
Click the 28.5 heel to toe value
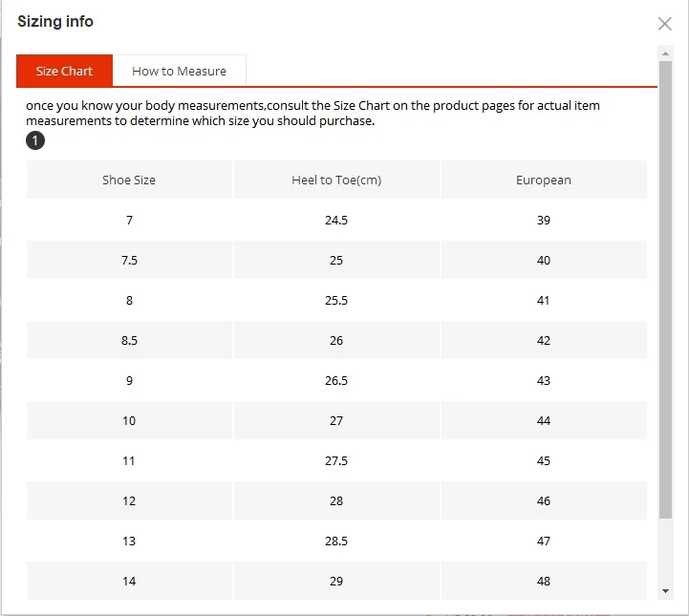pyautogui.click(x=336, y=541)
